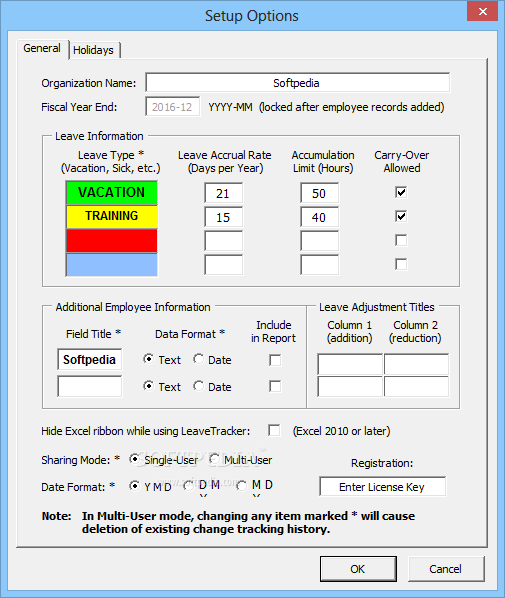505x598 pixels.
Task: Edit VACATION accumulation limit 50
Action: 319,193
